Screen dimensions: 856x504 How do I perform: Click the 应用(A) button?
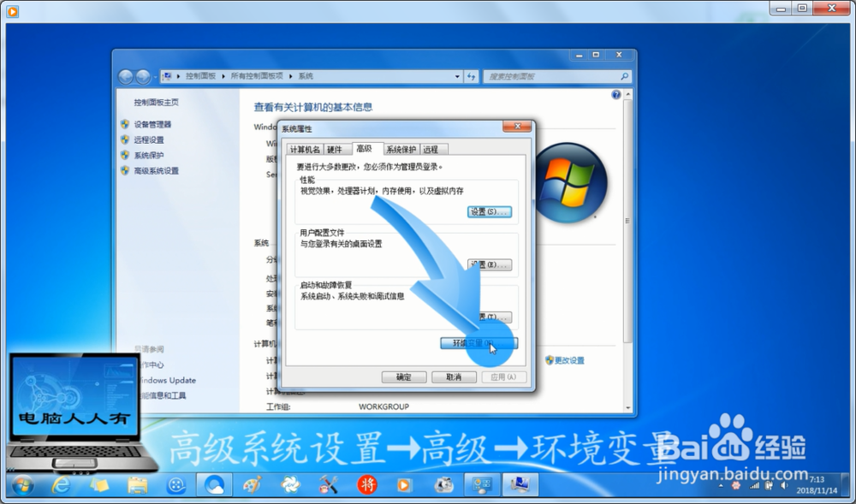[504, 377]
